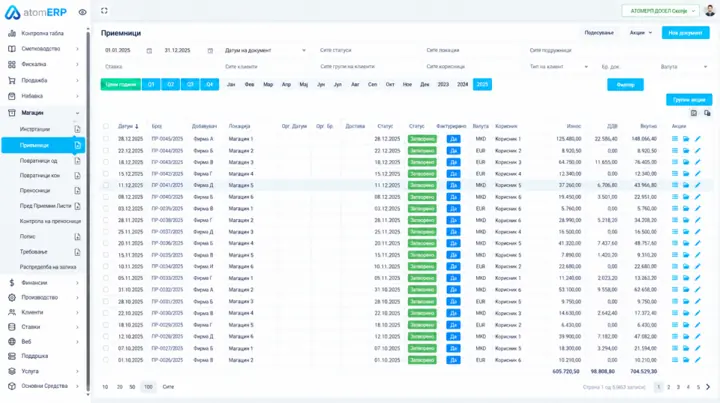Click the Клиенти sidebar icon
The width and height of the screenshot is (720, 403).
click(12, 312)
